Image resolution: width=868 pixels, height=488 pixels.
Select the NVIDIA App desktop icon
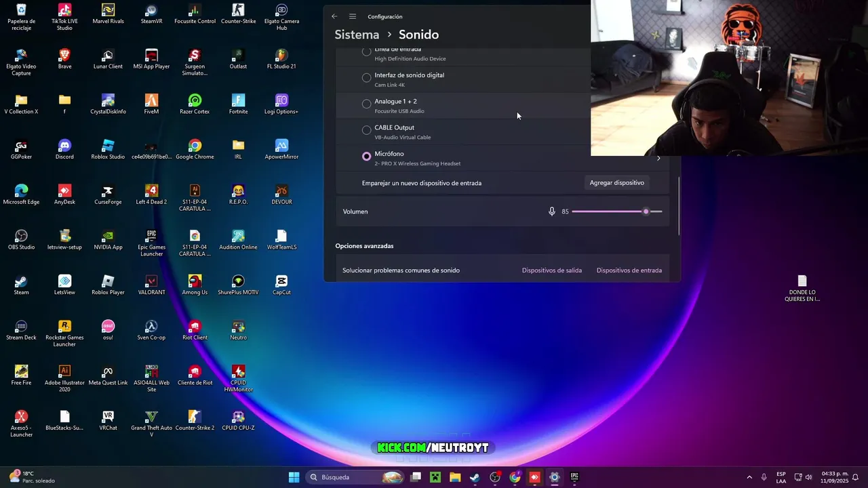pos(108,239)
